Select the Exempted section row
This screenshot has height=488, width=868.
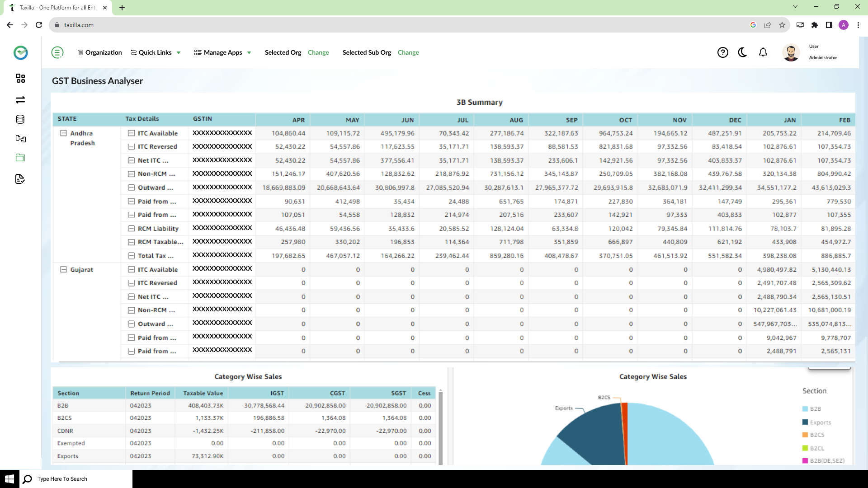coord(244,444)
